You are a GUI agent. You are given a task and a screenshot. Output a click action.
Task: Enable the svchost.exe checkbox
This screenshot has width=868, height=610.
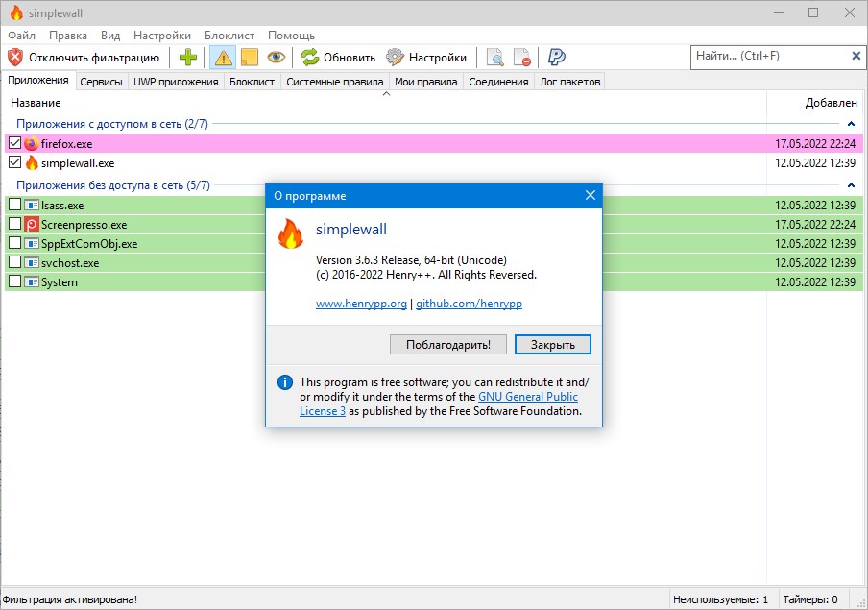coord(15,262)
